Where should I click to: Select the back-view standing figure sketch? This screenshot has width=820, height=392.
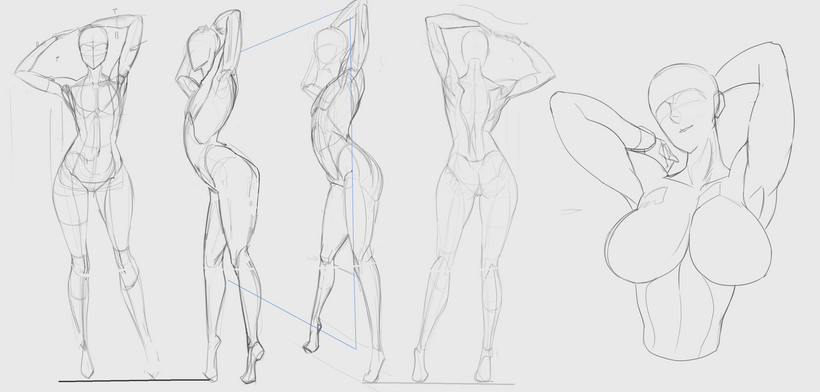tap(484, 199)
